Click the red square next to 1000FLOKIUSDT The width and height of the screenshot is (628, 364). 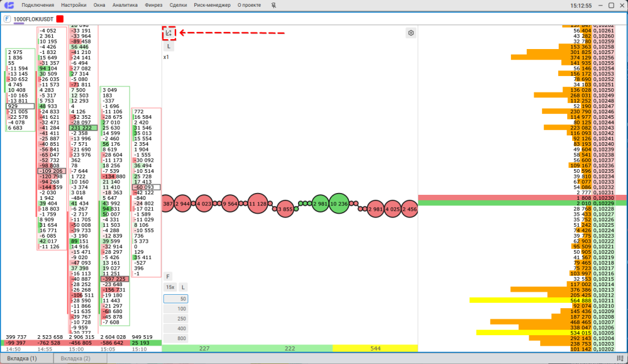click(x=59, y=19)
